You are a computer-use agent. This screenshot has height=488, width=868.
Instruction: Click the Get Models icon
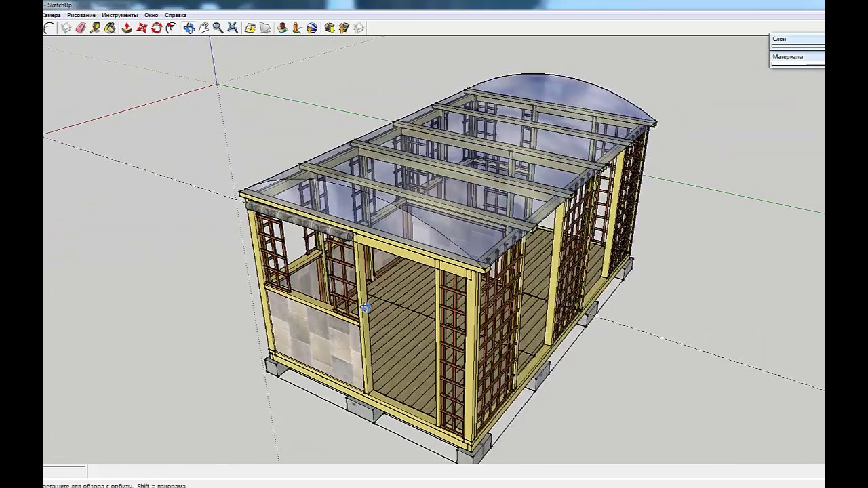pos(330,28)
